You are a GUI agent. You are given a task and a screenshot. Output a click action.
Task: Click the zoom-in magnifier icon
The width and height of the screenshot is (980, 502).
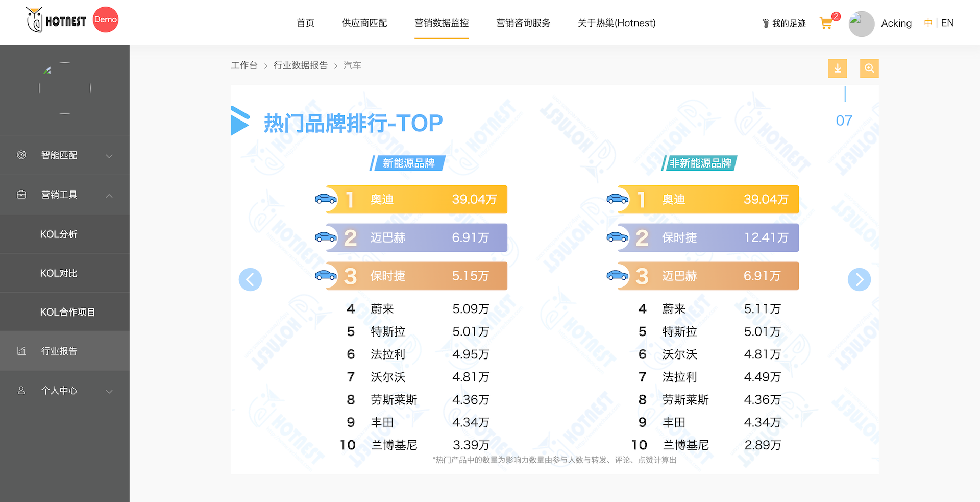click(x=869, y=68)
